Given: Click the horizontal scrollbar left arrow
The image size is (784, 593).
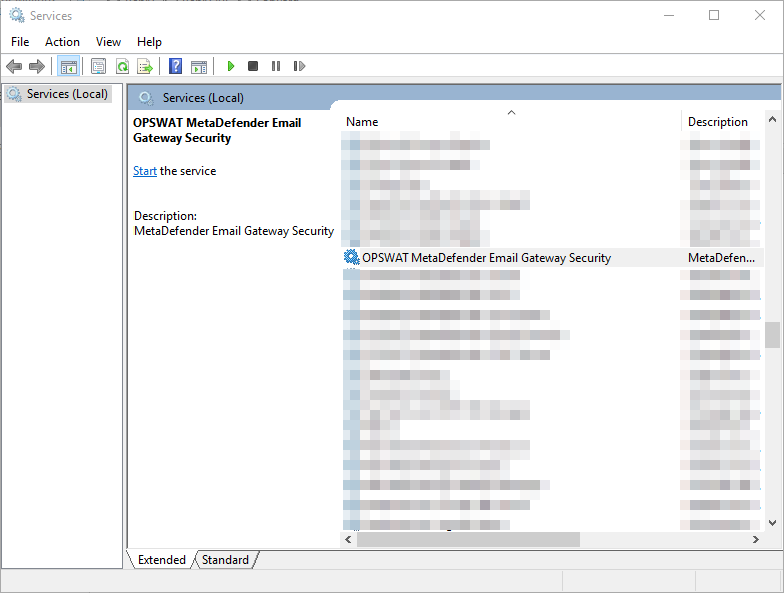Looking at the screenshot, I should (x=348, y=540).
